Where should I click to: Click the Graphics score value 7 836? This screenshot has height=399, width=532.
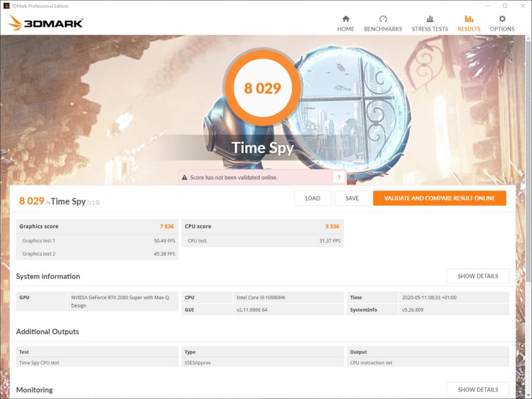tap(167, 227)
